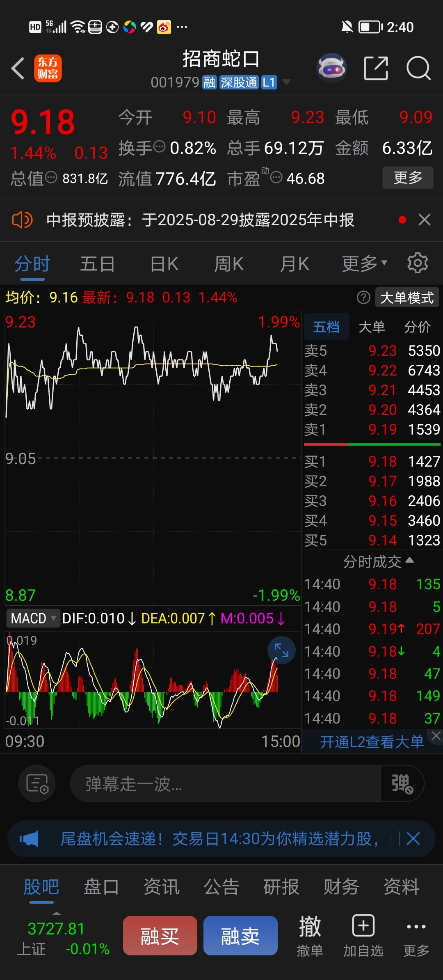Open chart settings gear icon
Screen dimensions: 443x980
coord(418,263)
